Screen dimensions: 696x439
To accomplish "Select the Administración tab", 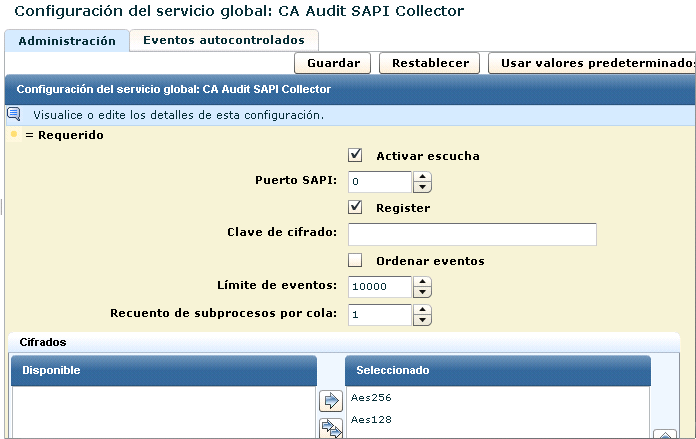I will click(67, 41).
